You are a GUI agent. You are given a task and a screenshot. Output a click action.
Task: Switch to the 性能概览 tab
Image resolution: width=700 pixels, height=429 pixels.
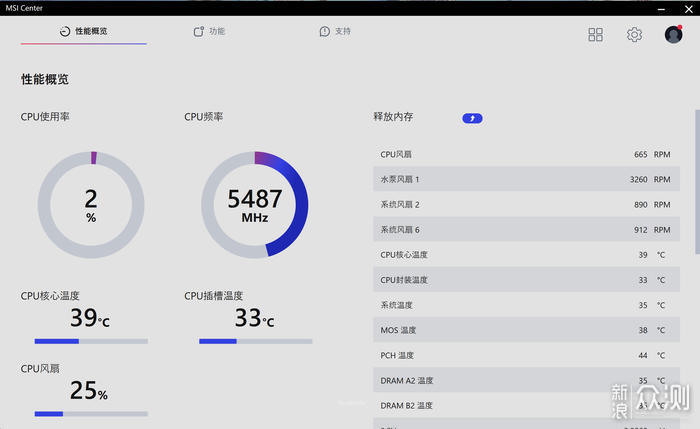point(83,31)
